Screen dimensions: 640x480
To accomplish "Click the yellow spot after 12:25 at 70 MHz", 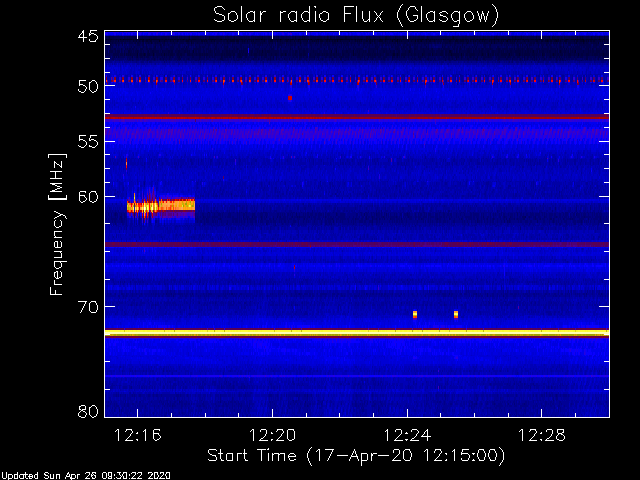I will [456, 314].
